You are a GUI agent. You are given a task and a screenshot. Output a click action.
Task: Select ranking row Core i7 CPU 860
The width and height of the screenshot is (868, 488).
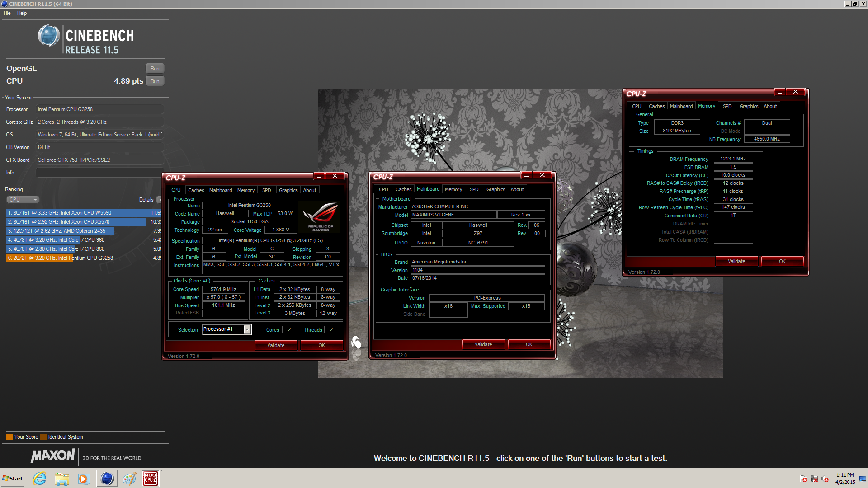84,249
